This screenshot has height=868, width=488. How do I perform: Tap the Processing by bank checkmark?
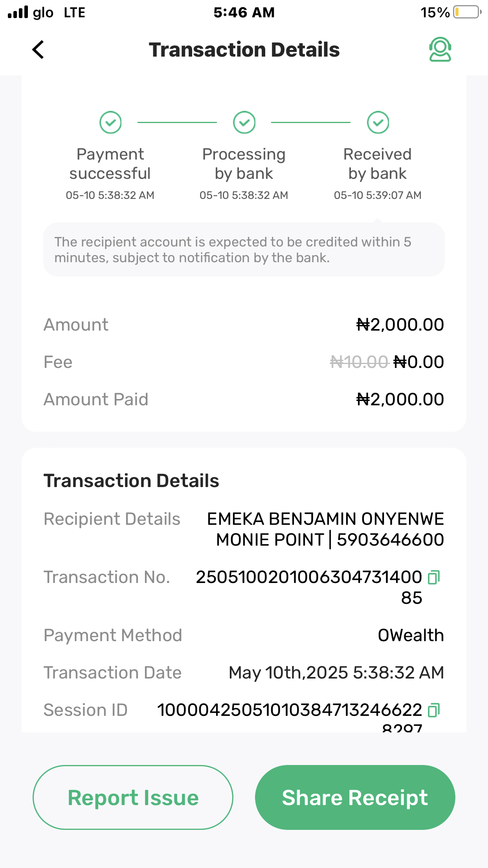click(244, 123)
